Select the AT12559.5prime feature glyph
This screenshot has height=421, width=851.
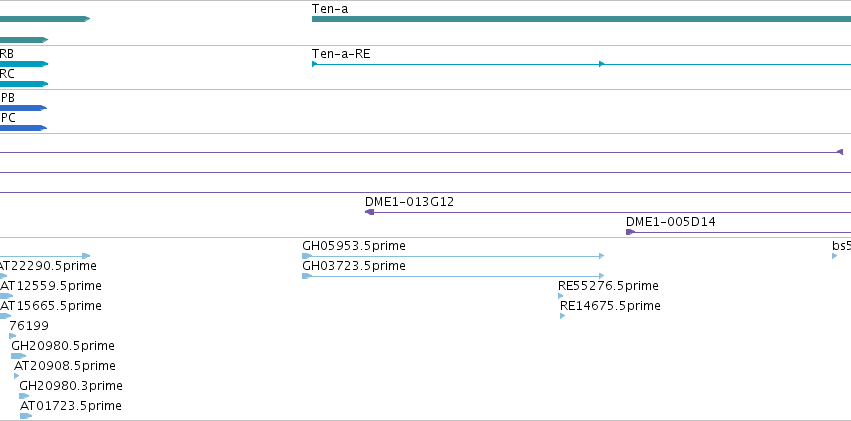pos(7,296)
